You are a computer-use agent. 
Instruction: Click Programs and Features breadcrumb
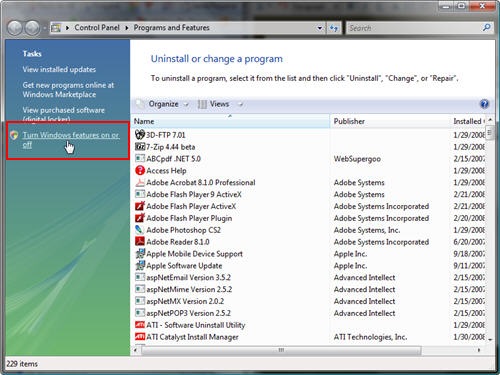[172, 28]
